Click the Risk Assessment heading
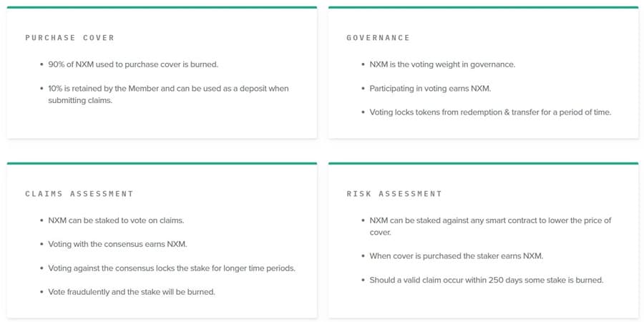Image resolution: width=644 pixels, height=322 pixels. point(394,194)
